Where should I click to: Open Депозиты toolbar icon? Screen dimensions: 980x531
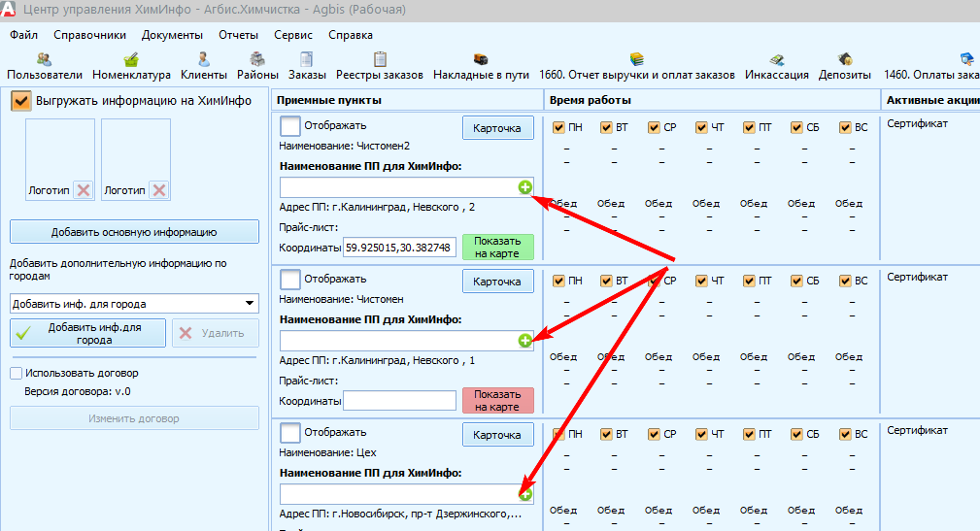(x=845, y=67)
